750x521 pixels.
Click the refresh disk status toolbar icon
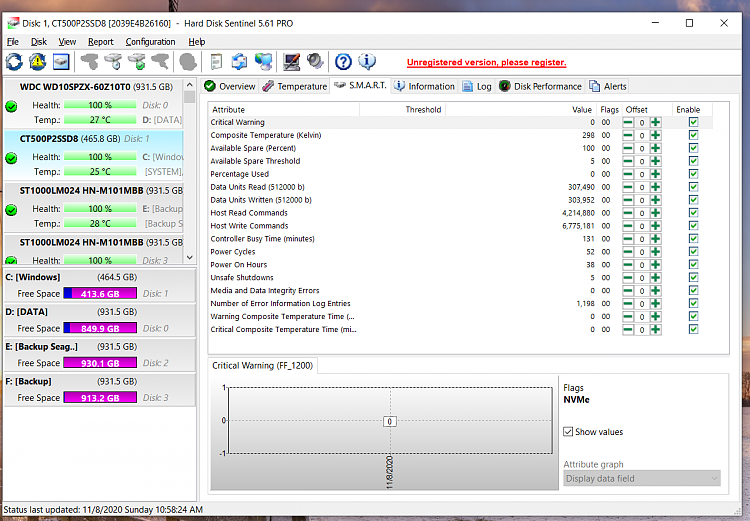14,62
